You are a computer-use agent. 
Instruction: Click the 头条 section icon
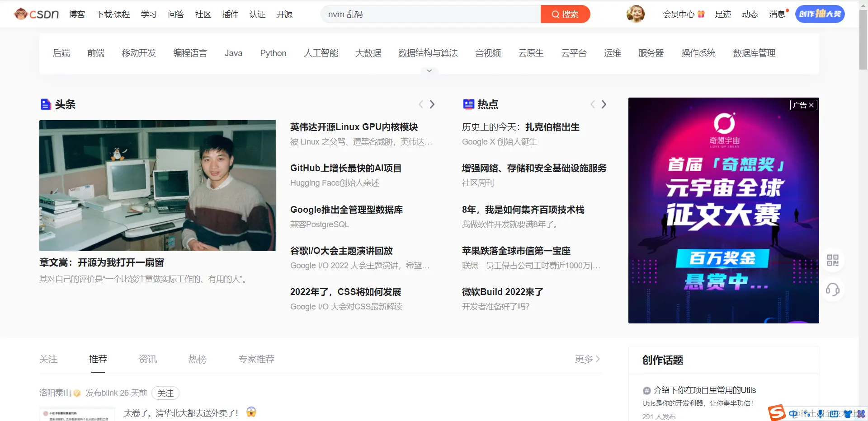(46, 104)
